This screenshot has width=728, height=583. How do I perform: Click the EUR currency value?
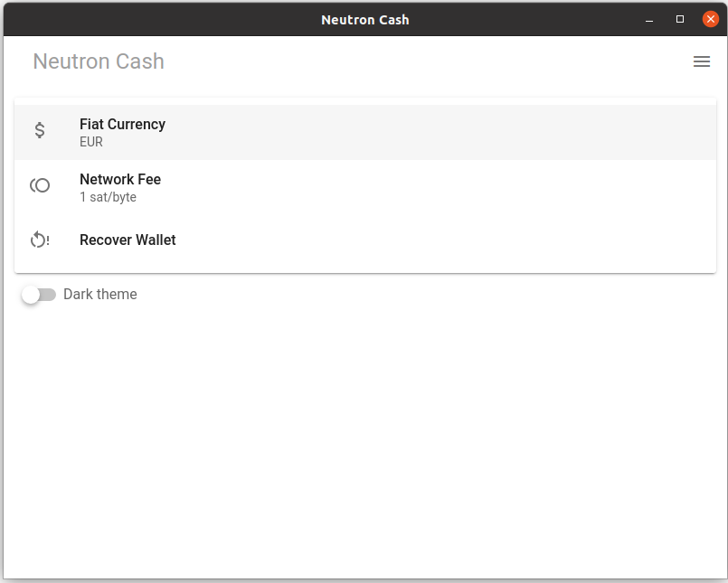point(91,142)
